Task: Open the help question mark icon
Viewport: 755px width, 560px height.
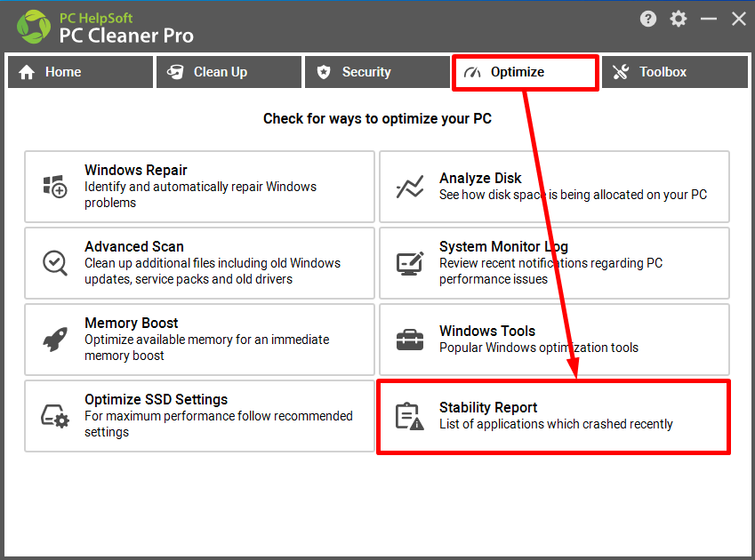Action: (648, 20)
